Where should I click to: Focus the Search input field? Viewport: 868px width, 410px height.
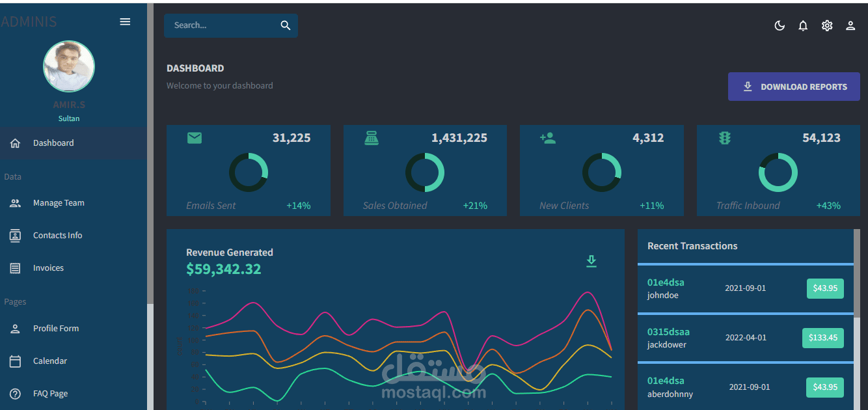click(221, 25)
